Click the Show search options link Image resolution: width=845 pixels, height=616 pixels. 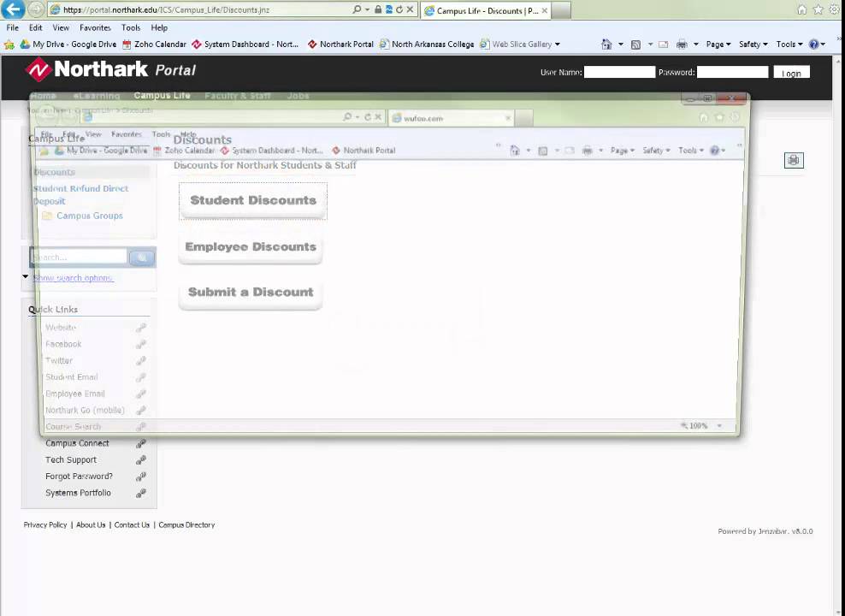pos(73,277)
